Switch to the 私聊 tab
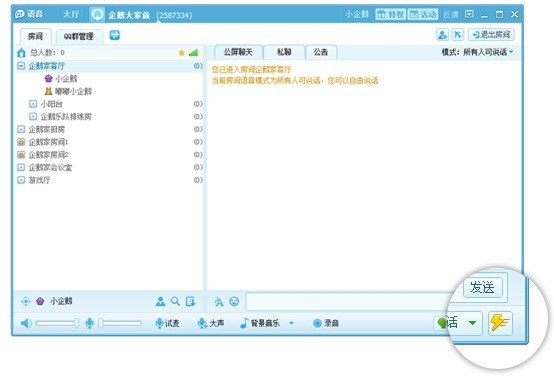 pyautogui.click(x=284, y=52)
